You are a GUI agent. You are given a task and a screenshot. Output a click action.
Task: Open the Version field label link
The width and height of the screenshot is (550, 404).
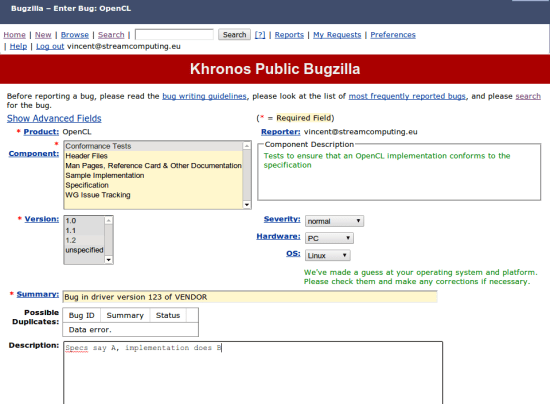[42, 219]
